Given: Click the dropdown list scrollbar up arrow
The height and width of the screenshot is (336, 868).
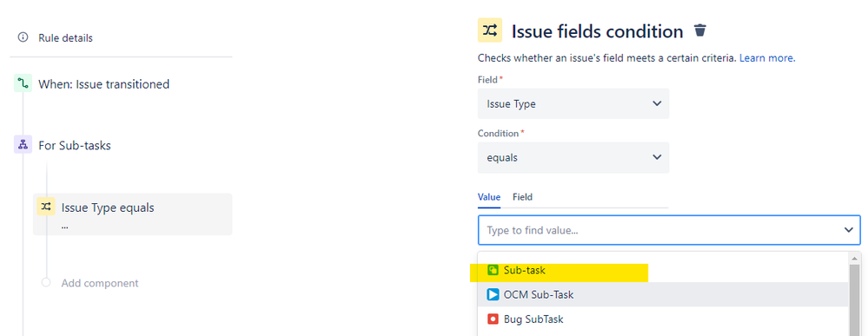Looking at the screenshot, I should 855,259.
